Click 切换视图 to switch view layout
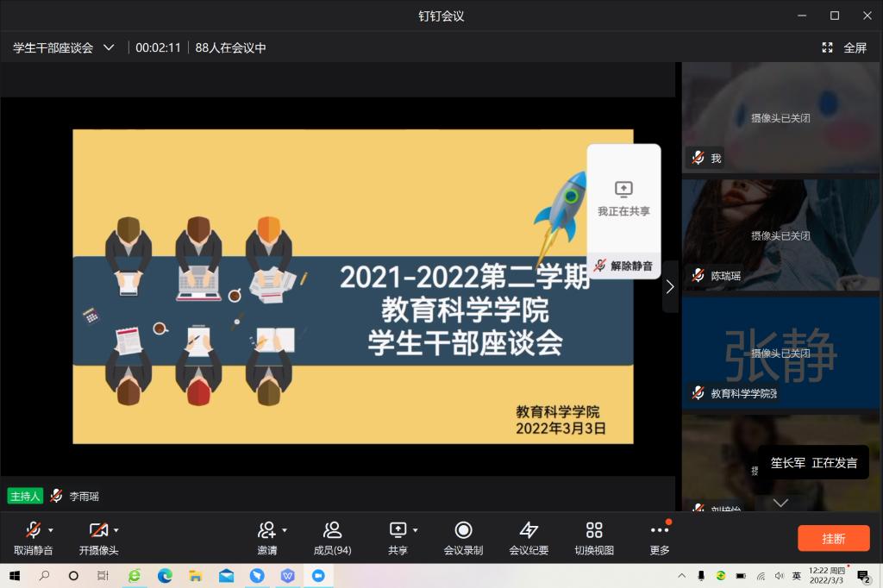 click(594, 538)
